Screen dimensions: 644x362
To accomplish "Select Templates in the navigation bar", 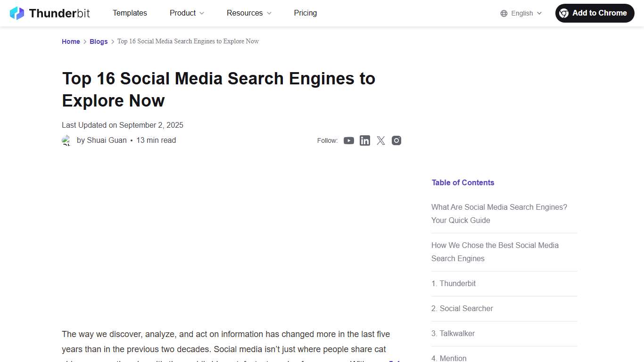I will 130,13.
